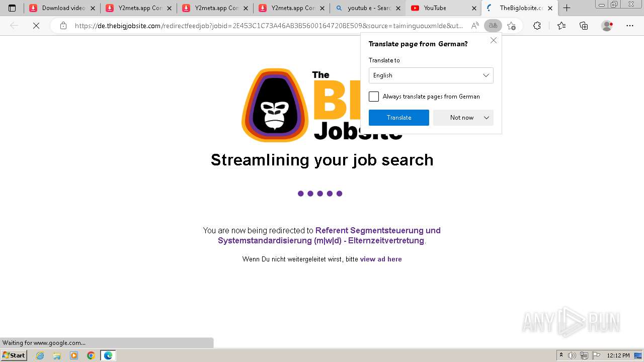Open the Action Center flag icon
The width and height of the screenshot is (644, 362).
tap(596, 355)
